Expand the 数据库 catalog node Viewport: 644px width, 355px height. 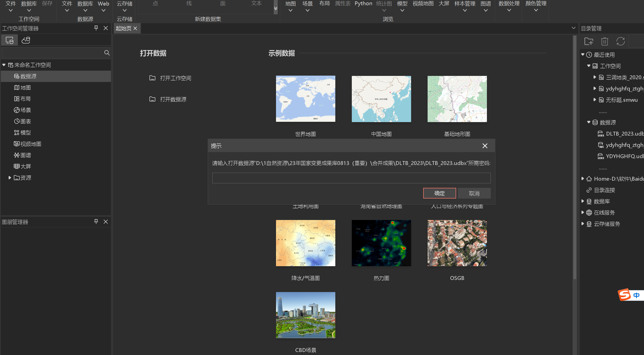pyautogui.click(x=583, y=201)
